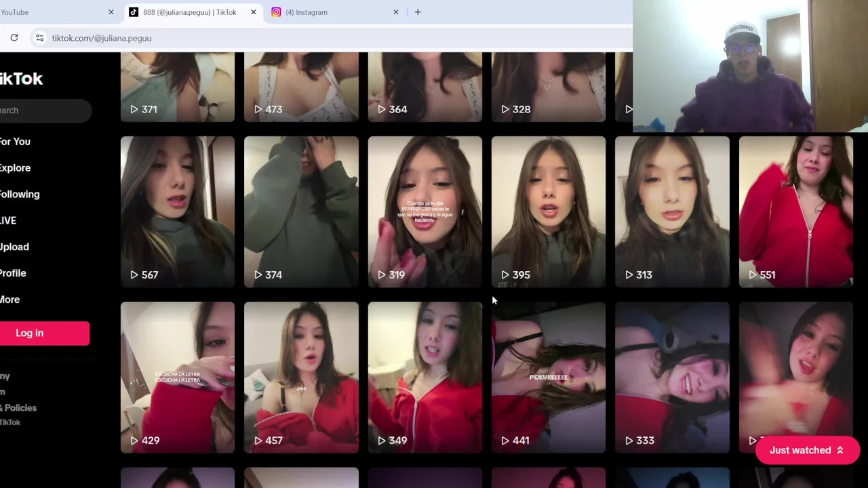Select the TikTok profile tab
868x488 pixels.
[193, 12]
